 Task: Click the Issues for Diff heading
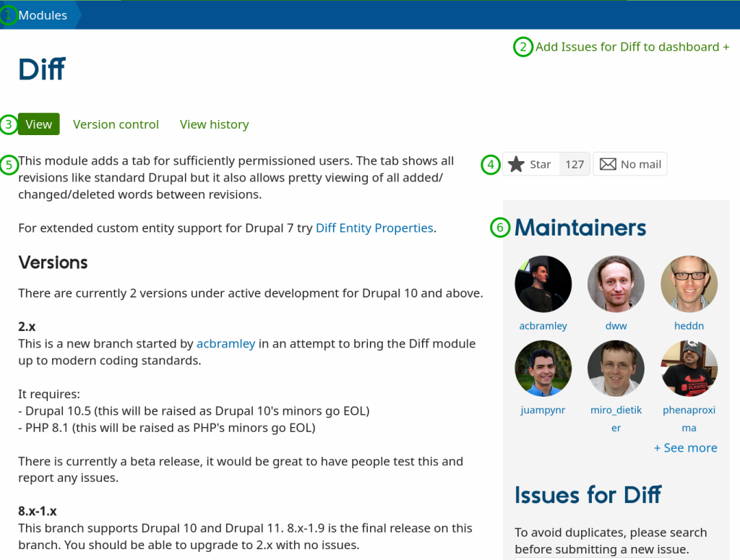click(x=588, y=495)
